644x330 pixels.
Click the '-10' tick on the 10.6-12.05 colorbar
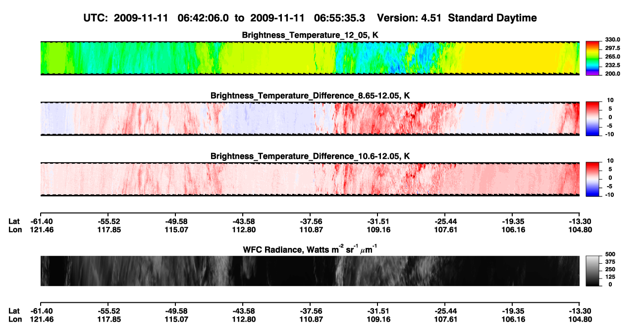(x=609, y=195)
